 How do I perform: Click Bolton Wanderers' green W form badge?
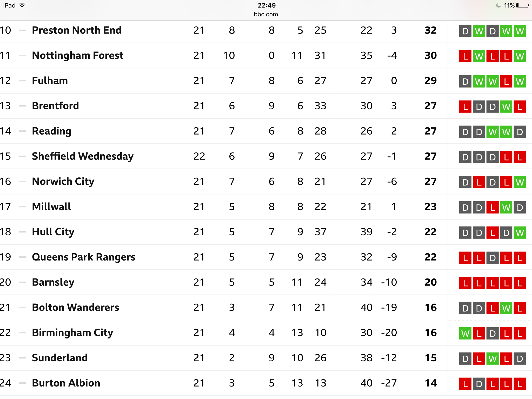506,308
